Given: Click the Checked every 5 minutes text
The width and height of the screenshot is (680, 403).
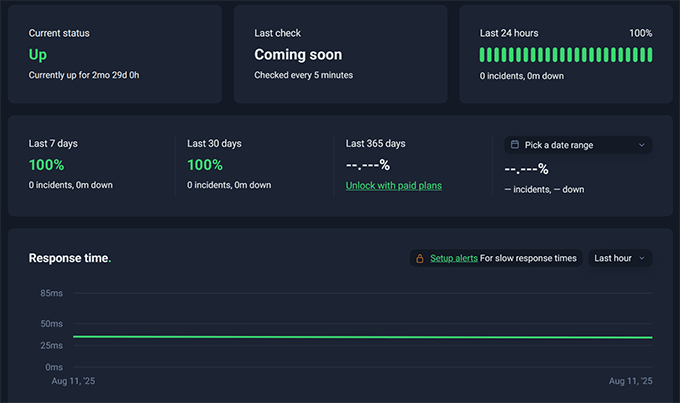Looking at the screenshot, I should tap(303, 75).
